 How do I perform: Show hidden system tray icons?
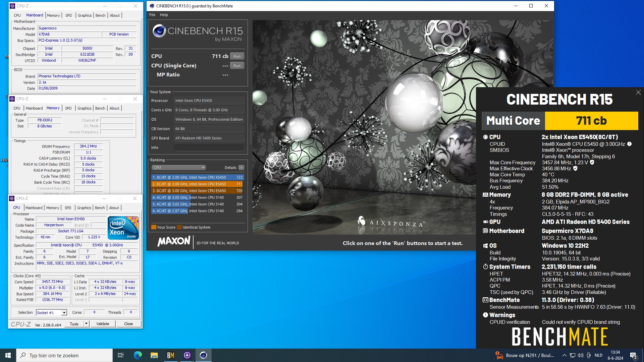tap(564, 355)
